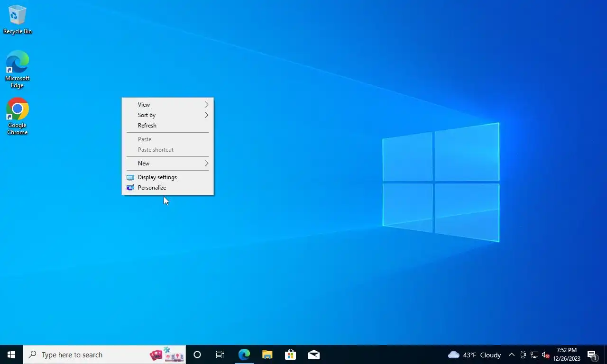Open Cortana from the taskbar circle icon
Viewport: 607px width, 364px height.
tap(197, 355)
